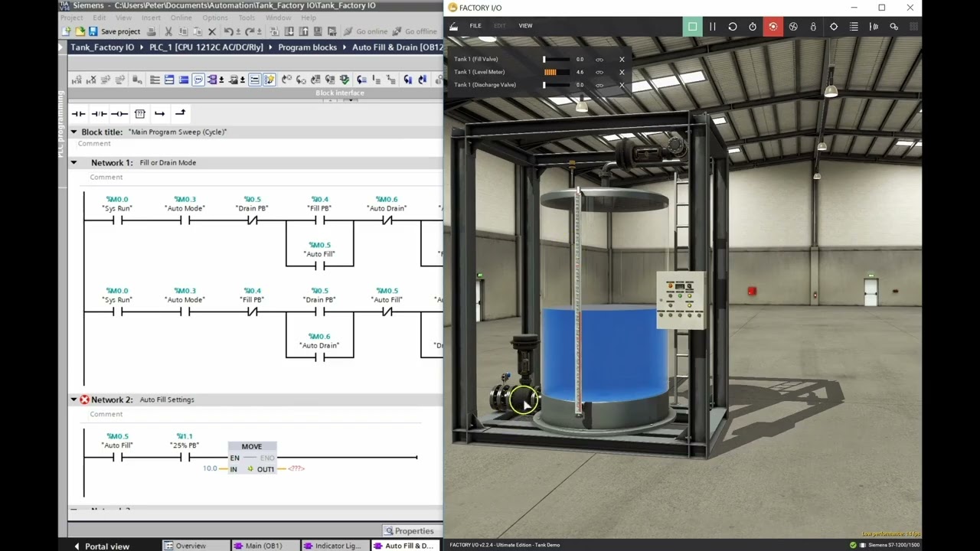Screen dimensions: 980x551
Task: Open all networks in block editor toolbar
Action: pyautogui.click(x=169, y=80)
